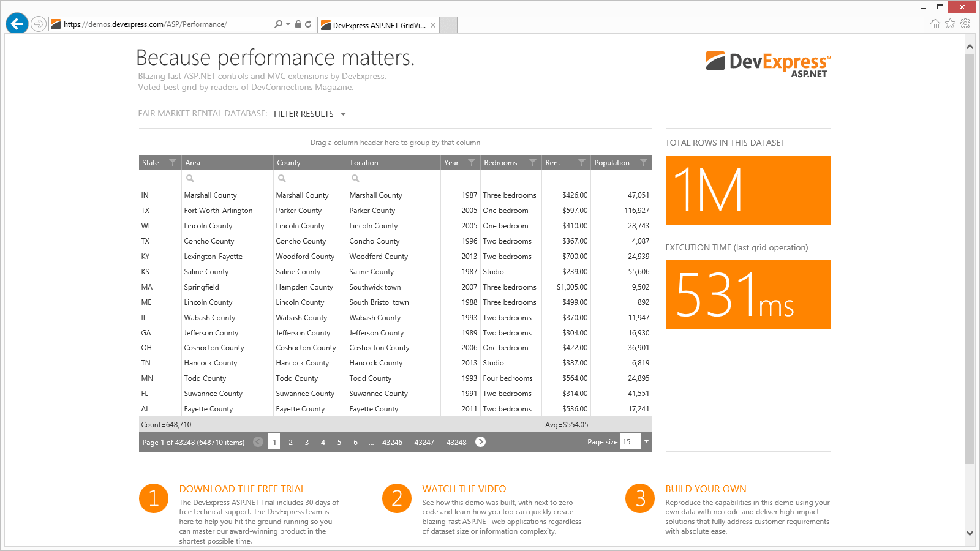Screen dimensions: 980x551
Task: Click the orange step 3 circle
Action: click(x=640, y=498)
